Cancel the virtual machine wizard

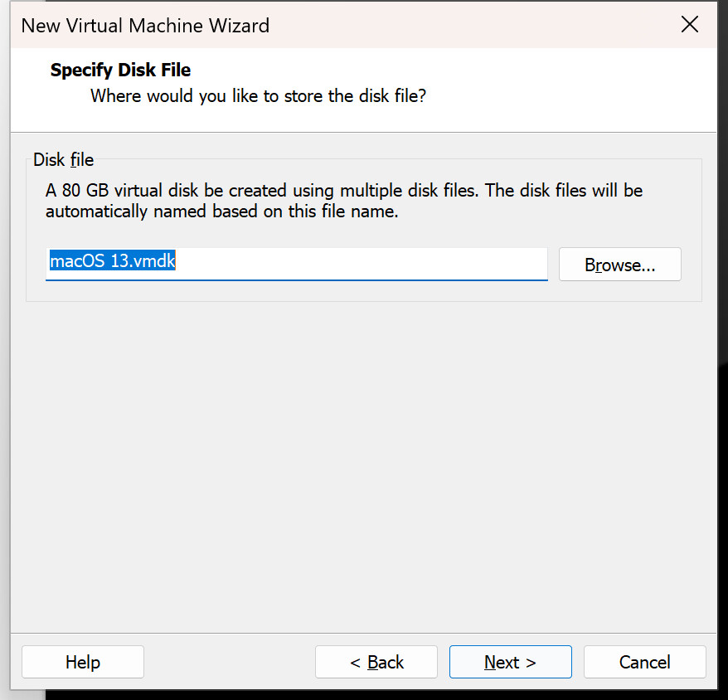pos(644,662)
